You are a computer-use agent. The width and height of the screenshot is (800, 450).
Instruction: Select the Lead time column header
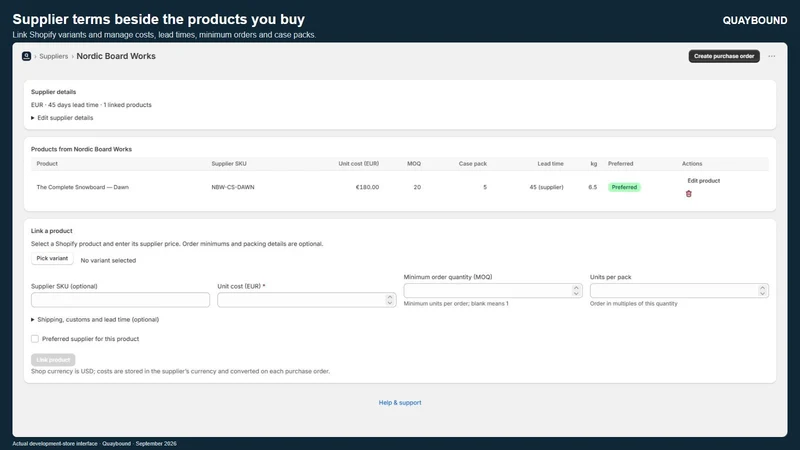551,164
